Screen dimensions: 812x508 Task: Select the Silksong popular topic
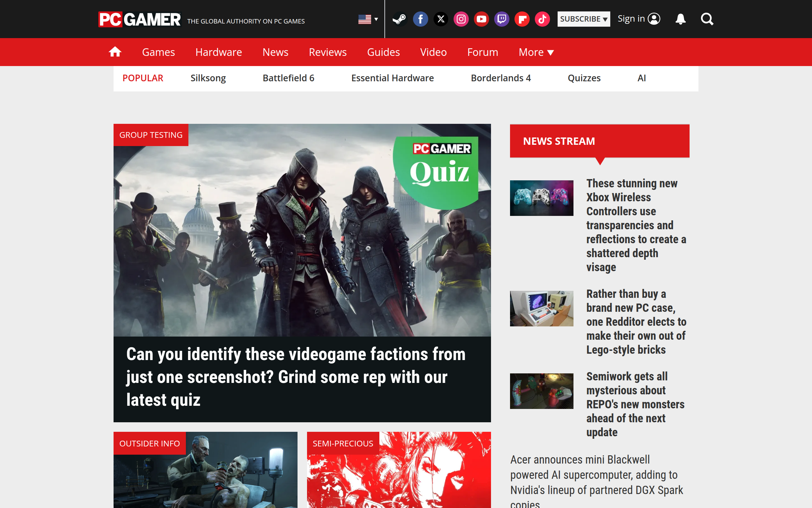click(x=208, y=78)
